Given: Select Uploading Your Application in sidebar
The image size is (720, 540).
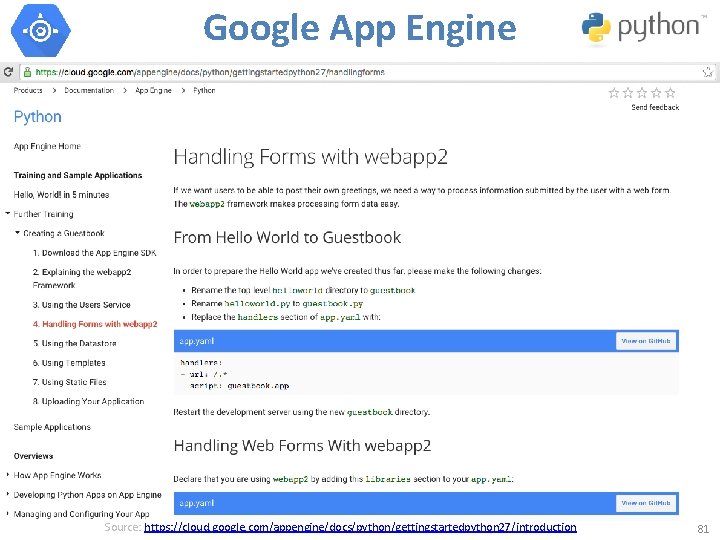Looking at the screenshot, I should (93, 401).
